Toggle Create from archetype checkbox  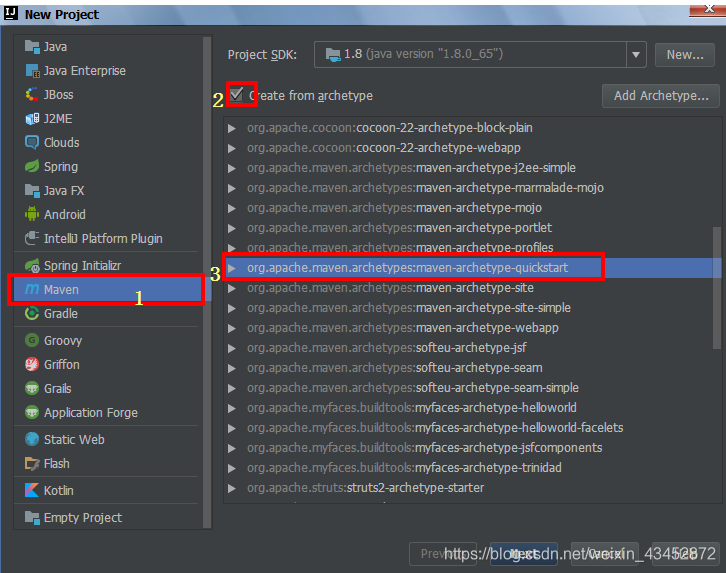pyautogui.click(x=237, y=94)
